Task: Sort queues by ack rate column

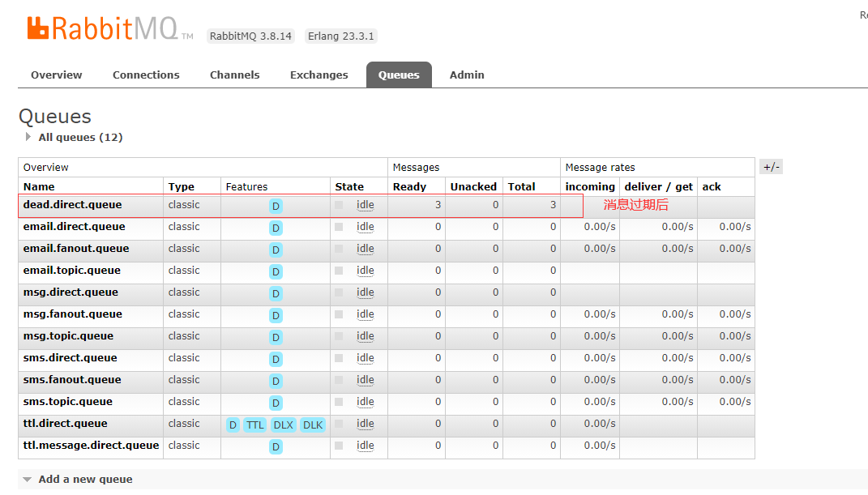Action: pos(712,187)
